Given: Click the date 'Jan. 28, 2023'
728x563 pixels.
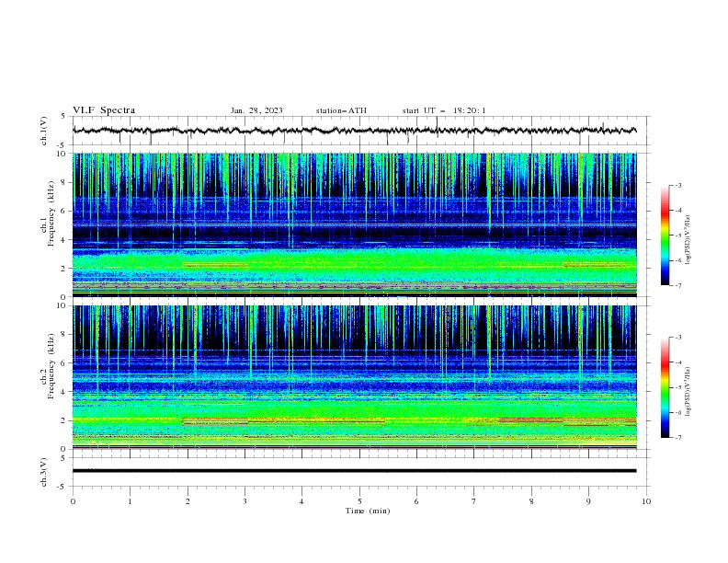Looking at the screenshot, I should (x=256, y=110).
